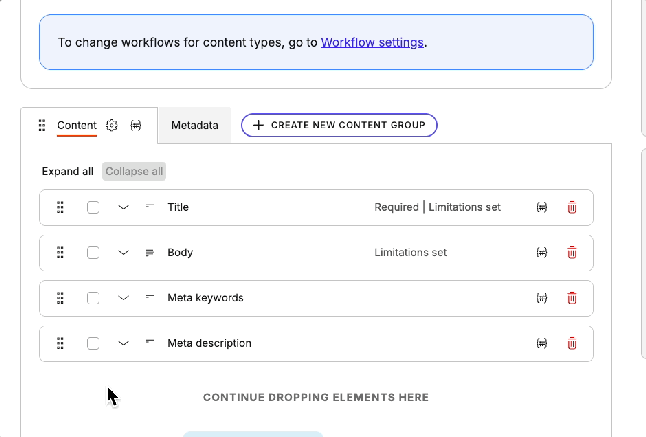Click the Title text element type icon

(x=150, y=206)
